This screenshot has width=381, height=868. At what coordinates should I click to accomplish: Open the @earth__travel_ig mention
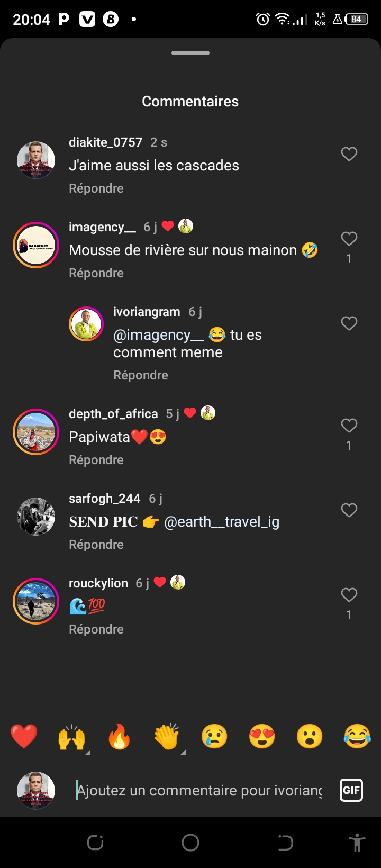[222, 522]
